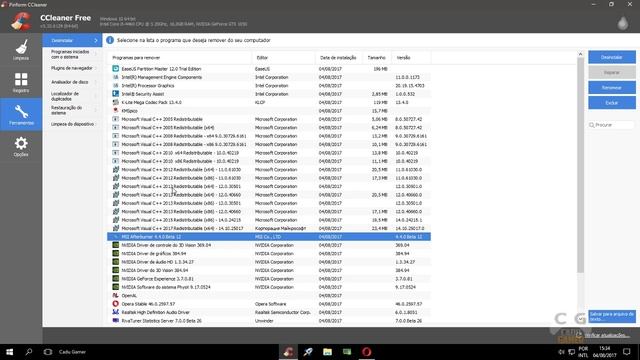Select NVIDIA Driver de áudio HD row

(269, 262)
